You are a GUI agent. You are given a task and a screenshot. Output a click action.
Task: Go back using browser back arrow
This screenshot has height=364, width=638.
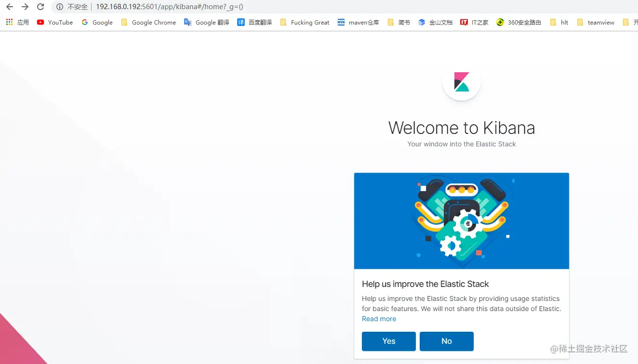[x=10, y=7]
